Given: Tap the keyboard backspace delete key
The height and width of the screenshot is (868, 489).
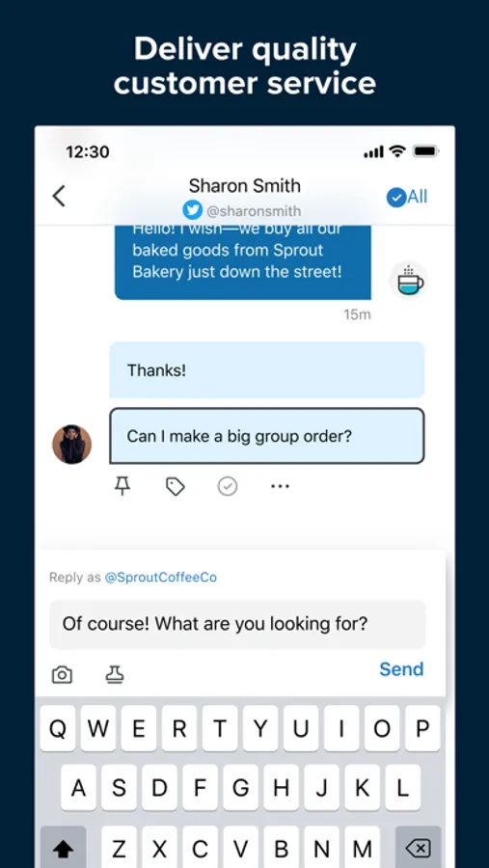Looking at the screenshot, I should tap(419, 848).
